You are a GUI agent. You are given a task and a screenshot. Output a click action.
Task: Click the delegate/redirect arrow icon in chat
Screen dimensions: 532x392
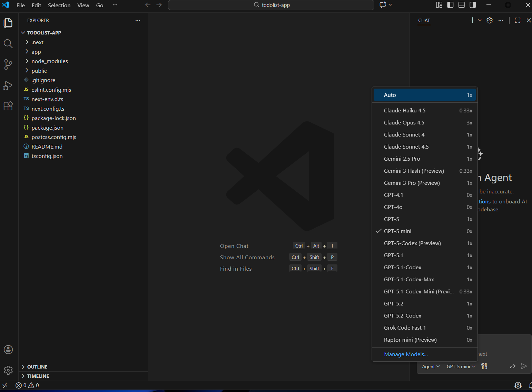coord(513,366)
